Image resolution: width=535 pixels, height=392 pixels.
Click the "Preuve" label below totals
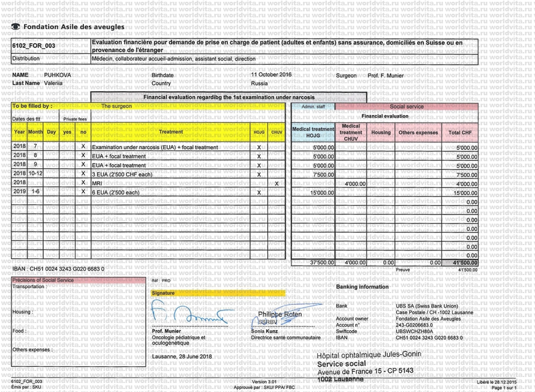point(403,270)
